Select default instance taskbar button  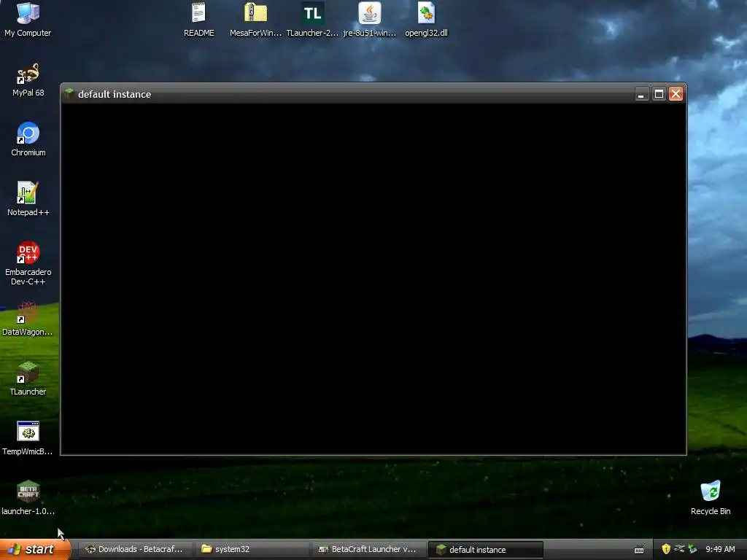(485, 549)
